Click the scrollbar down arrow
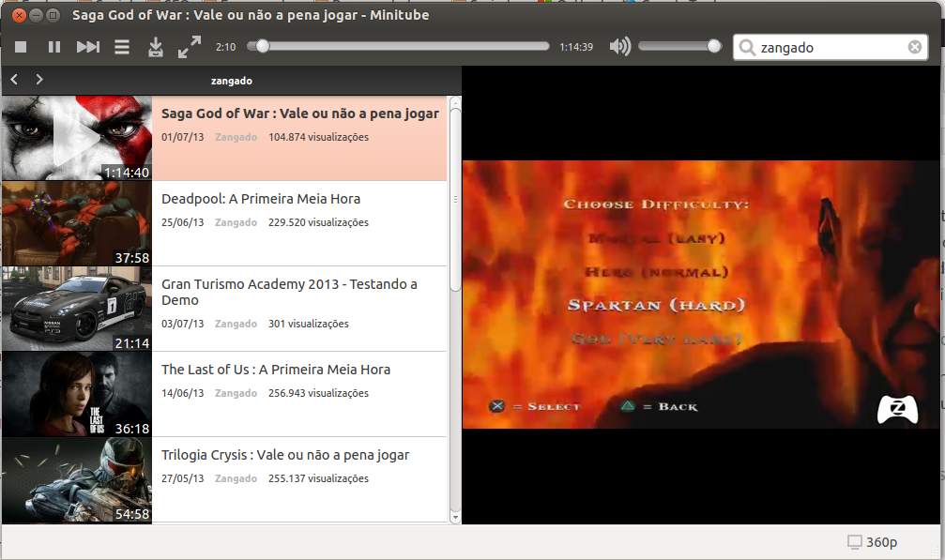945x560 pixels. (x=455, y=517)
